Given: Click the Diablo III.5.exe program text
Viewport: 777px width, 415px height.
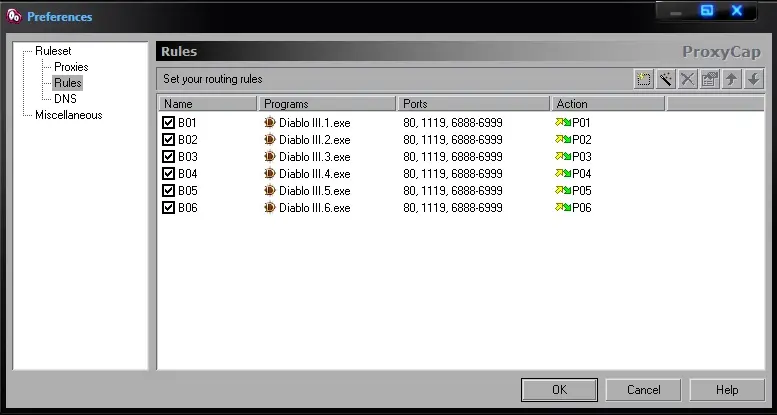Looking at the screenshot, I should coord(315,190).
